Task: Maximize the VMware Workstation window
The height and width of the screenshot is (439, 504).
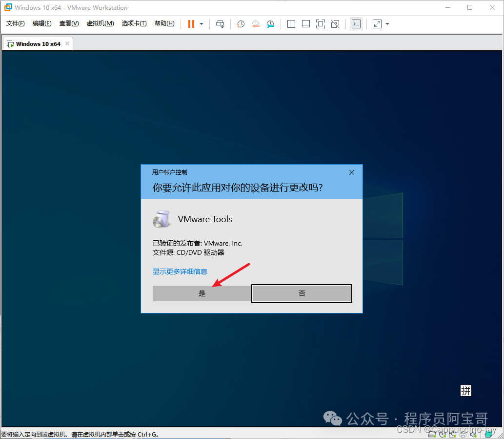Action: click(x=470, y=7)
